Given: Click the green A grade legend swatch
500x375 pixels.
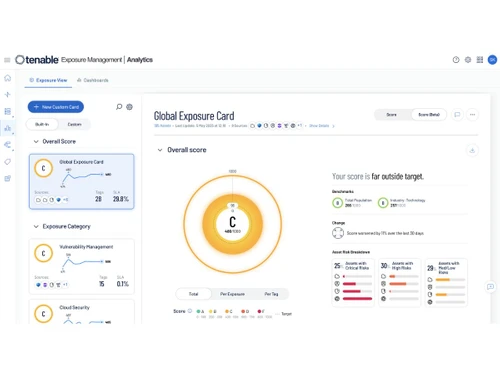Looking at the screenshot, I should coord(198,311).
